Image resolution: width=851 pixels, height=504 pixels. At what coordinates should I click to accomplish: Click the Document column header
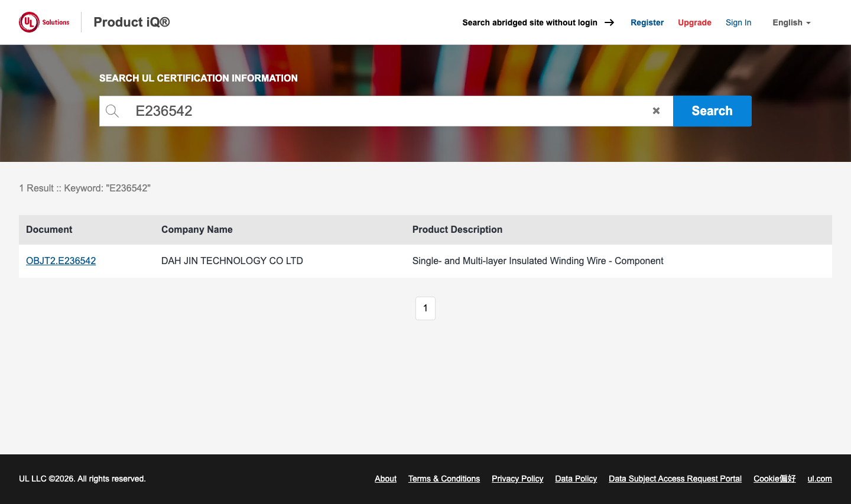(x=49, y=230)
